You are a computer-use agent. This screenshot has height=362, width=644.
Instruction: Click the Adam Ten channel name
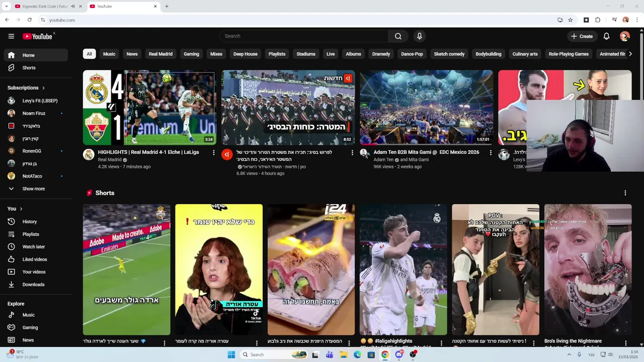[383, 160]
